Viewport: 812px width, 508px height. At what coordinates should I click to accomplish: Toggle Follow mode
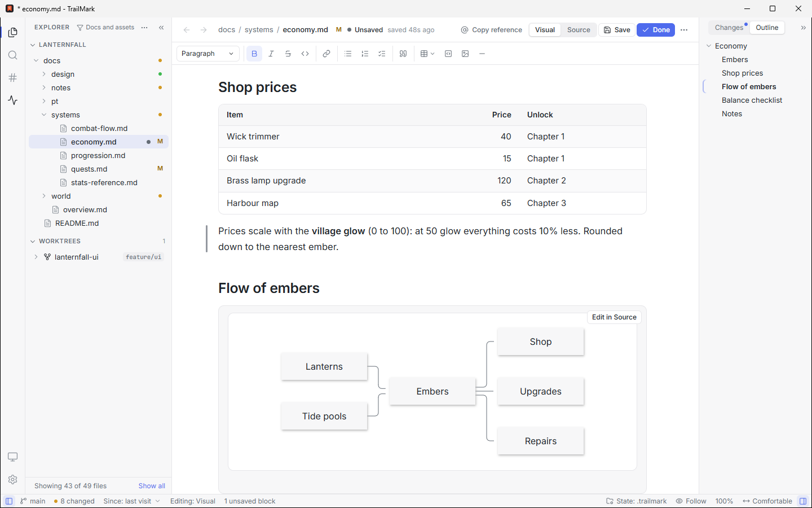click(691, 501)
